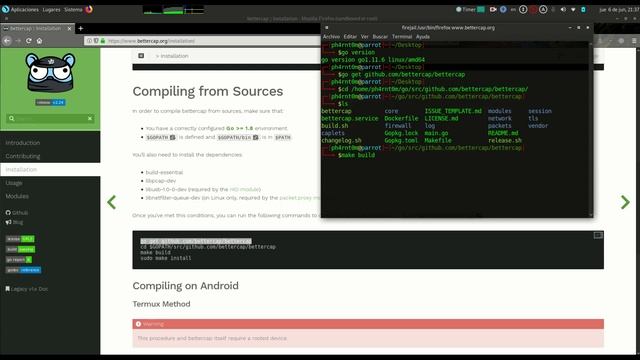Viewport: 640px width, 360px height.
Task: Open Buscar menu in terminal
Action: pos(380,37)
